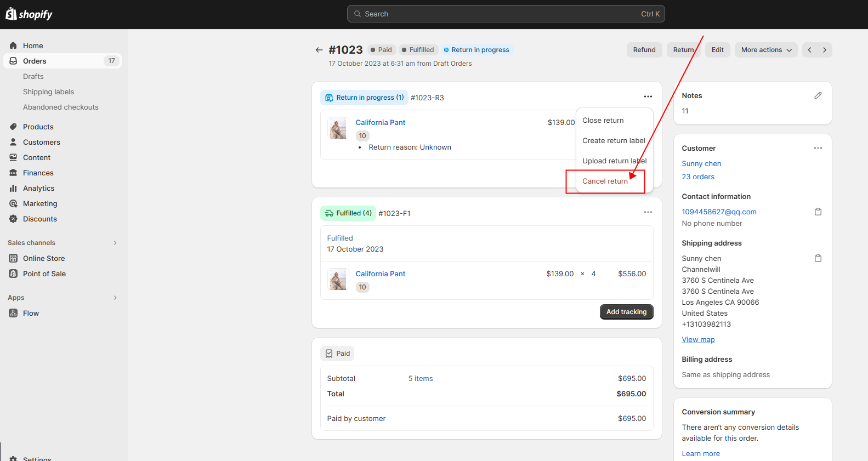The image size is (868, 461).
Task: Click the Add tracking button
Action: pos(626,312)
